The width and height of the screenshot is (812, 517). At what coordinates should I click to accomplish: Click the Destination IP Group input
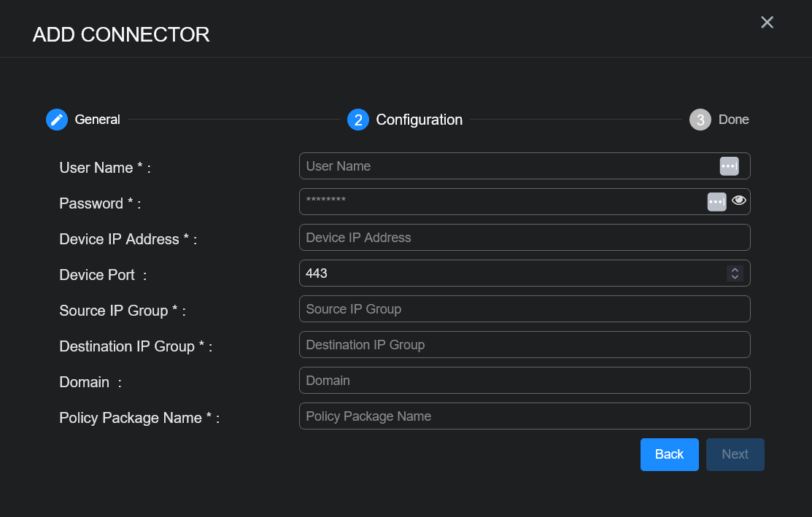tap(524, 345)
